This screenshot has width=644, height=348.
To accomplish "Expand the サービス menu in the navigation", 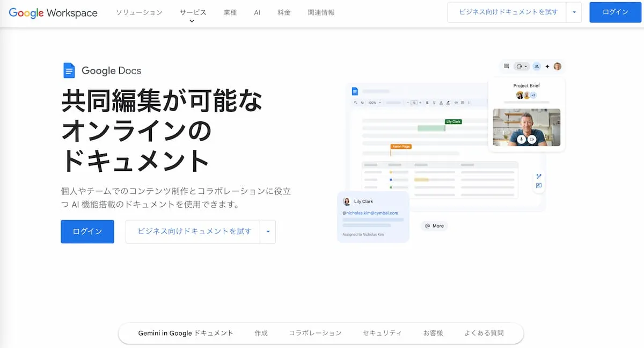I will (193, 13).
